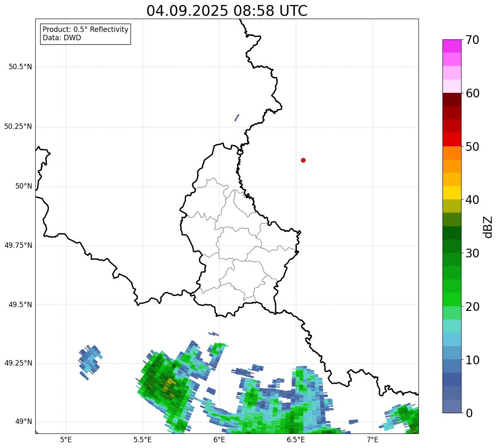The height and width of the screenshot is (448, 498).
Task: Click the 7°E longitude label
Action: pyautogui.click(x=373, y=440)
